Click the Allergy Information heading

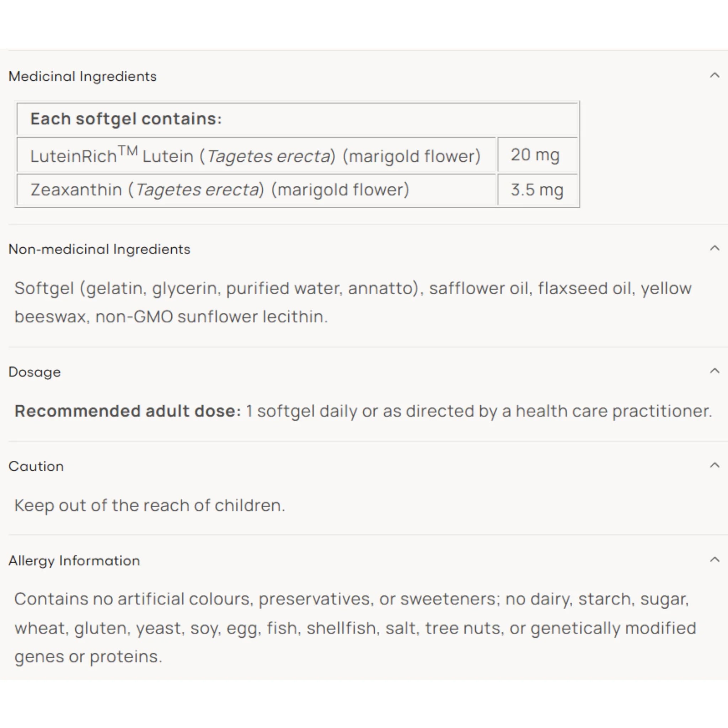coord(74,561)
